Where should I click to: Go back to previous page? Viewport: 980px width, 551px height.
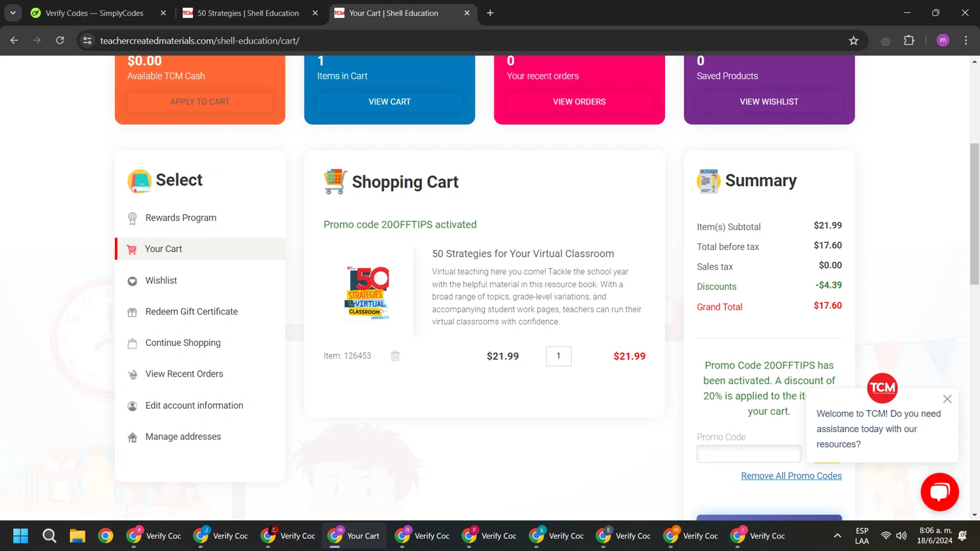14,40
